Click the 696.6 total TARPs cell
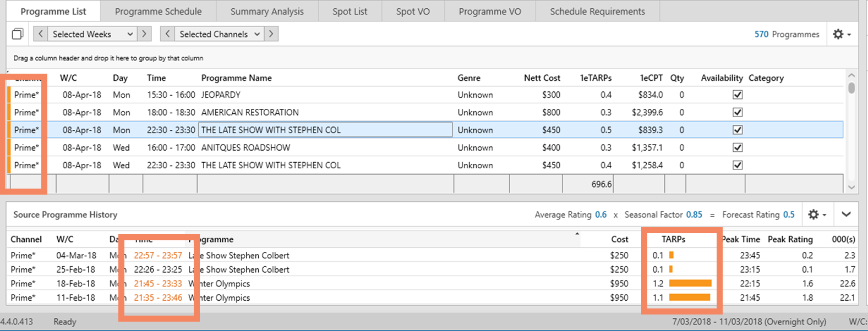 point(602,184)
